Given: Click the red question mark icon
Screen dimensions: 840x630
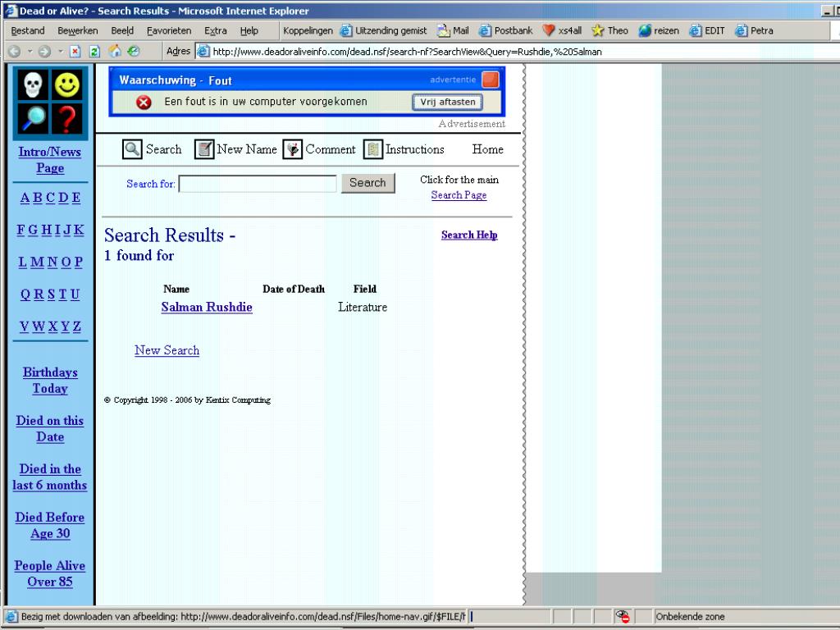Looking at the screenshot, I should tap(67, 118).
